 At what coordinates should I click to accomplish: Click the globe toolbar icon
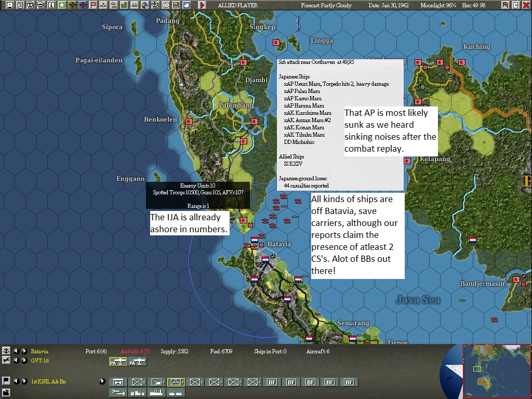click(145, 5)
